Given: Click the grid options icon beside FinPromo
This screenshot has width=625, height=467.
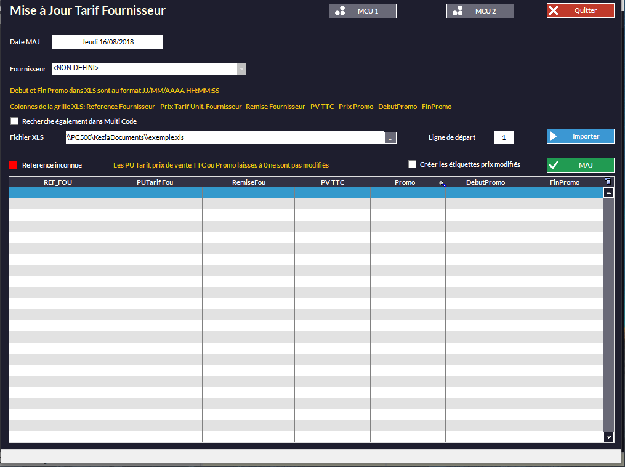Looking at the screenshot, I should click(608, 182).
